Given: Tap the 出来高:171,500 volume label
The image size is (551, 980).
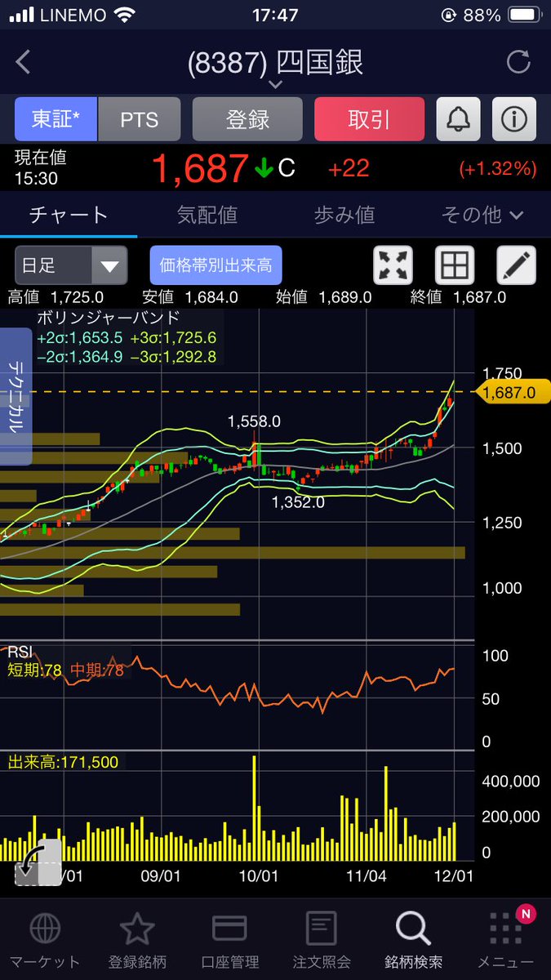Looking at the screenshot, I should click(x=63, y=763).
